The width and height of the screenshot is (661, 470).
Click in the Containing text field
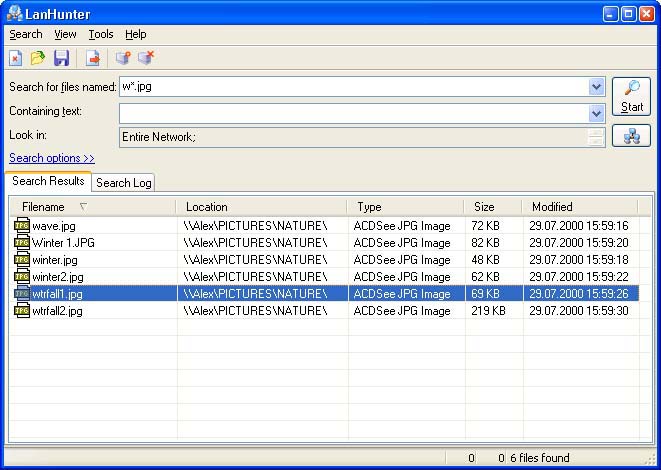click(x=354, y=113)
